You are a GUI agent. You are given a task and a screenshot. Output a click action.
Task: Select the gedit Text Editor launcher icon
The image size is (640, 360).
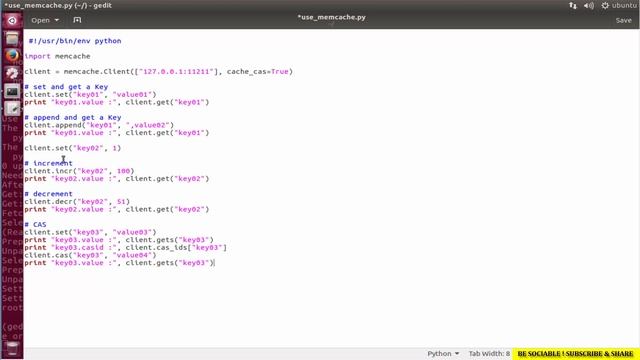point(12,108)
